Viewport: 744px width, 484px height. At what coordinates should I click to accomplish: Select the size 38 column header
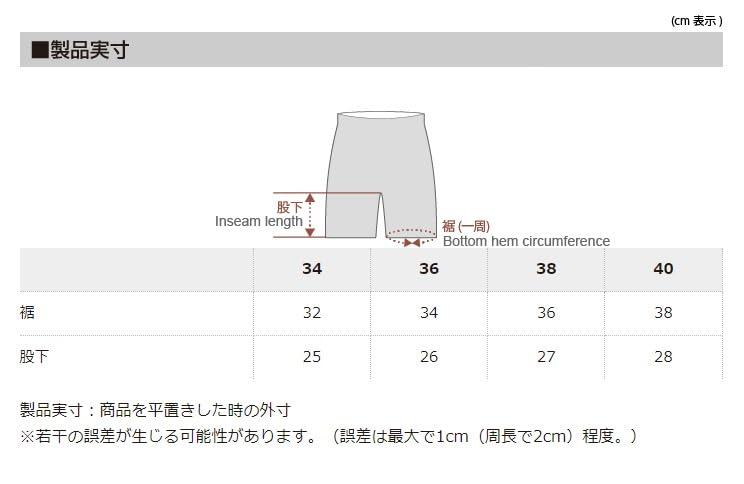coord(546,269)
